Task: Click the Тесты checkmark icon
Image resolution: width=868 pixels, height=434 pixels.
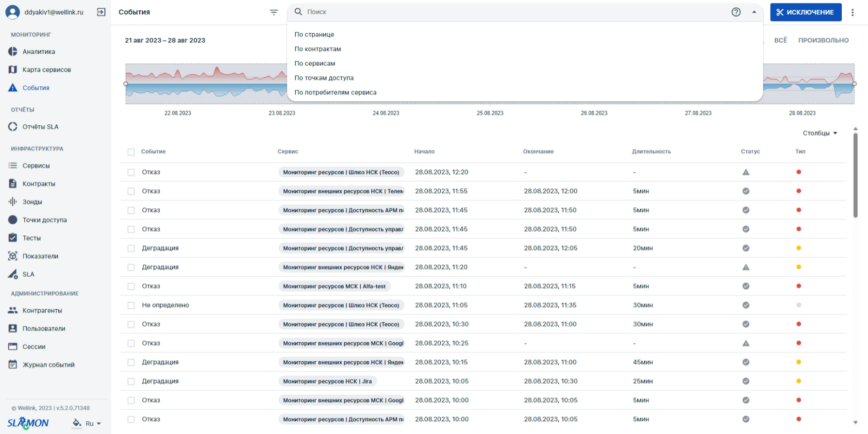Action: (x=13, y=238)
